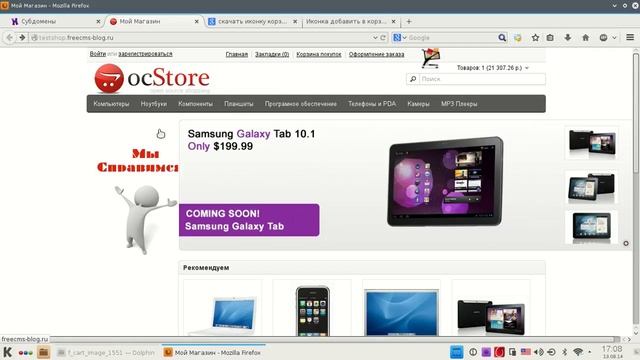Open the KDE application launcher K icon
The image size is (640, 360).
[8, 352]
